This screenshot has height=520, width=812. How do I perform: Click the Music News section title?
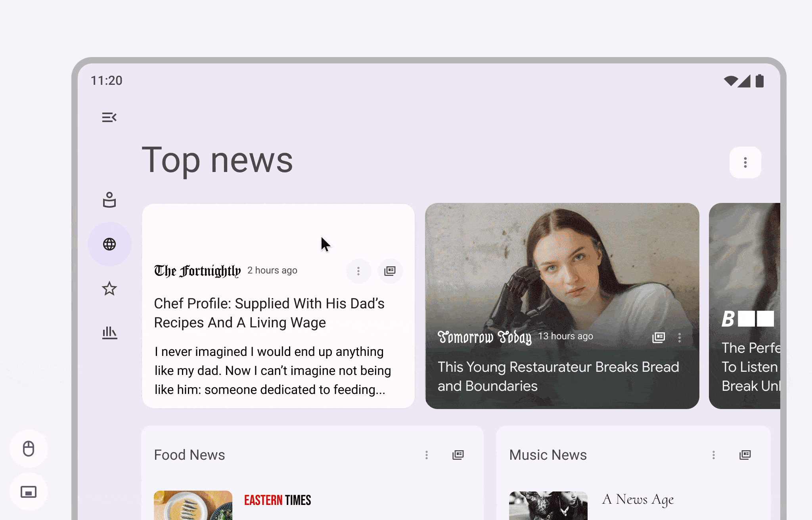(548, 455)
